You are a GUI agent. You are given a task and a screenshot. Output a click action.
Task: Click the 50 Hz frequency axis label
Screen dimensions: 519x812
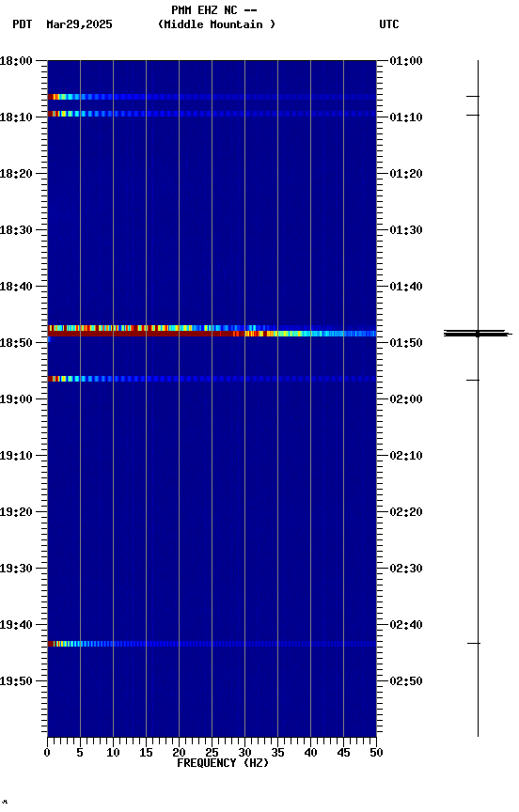click(376, 753)
